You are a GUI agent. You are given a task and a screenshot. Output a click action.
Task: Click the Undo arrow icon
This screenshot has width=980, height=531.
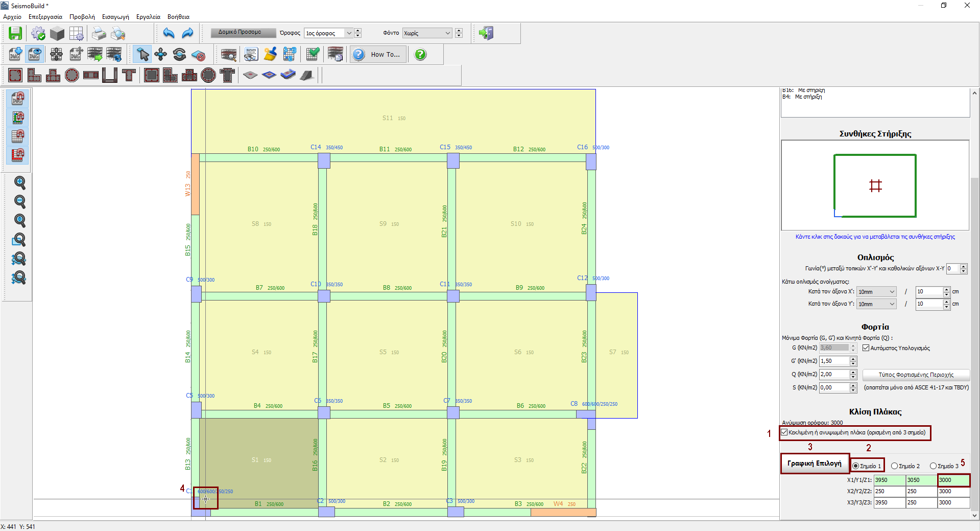169,33
